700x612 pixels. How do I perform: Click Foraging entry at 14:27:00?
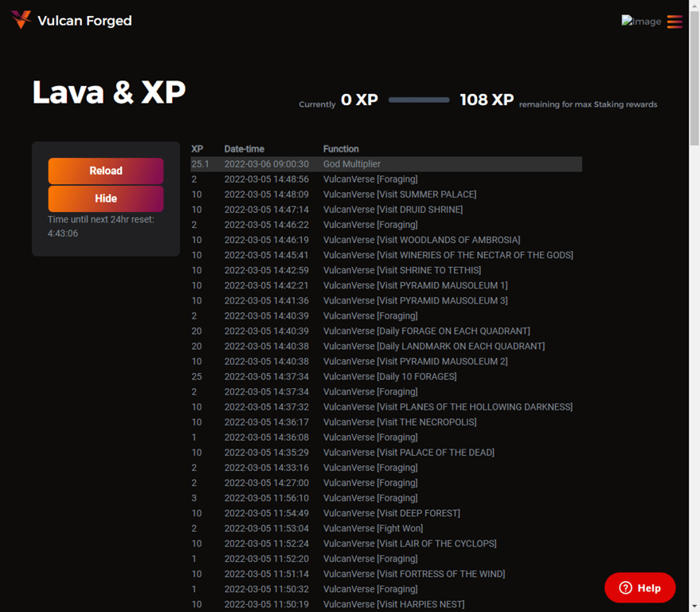point(370,483)
